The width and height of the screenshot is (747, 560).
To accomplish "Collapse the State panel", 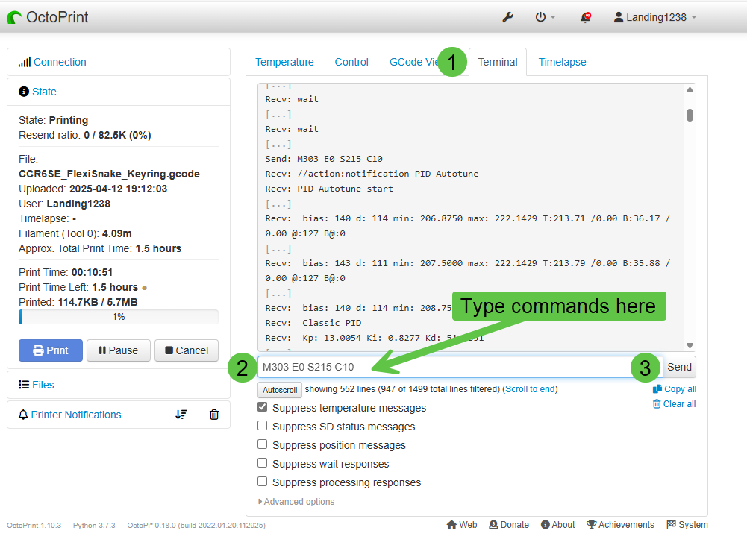I will [x=44, y=92].
